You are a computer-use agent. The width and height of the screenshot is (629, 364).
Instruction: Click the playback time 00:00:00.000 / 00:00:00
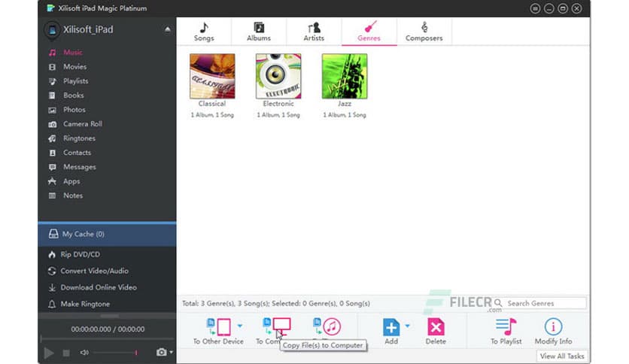point(108,329)
